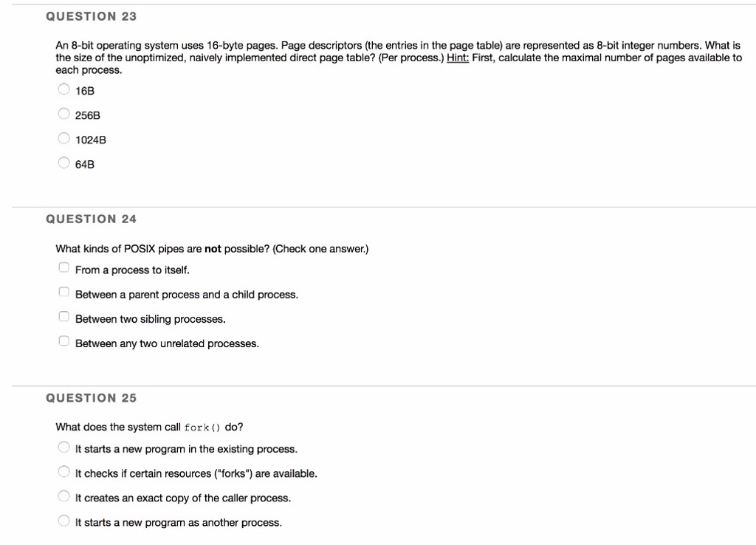Select 'It creates an exact copy of the caller process'
Screen dimensions: 756x545
pos(63,496)
